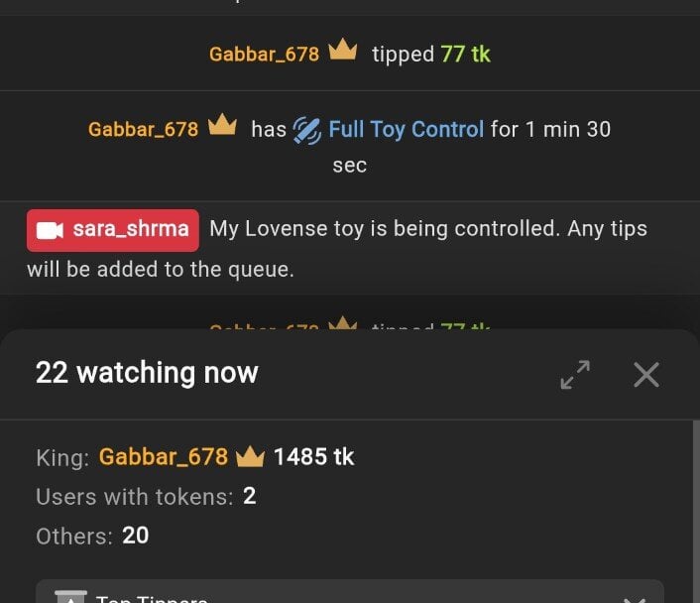The image size is (700, 603).
Task: Click the camera icon in sara_shrma badge
Action: tap(50, 230)
